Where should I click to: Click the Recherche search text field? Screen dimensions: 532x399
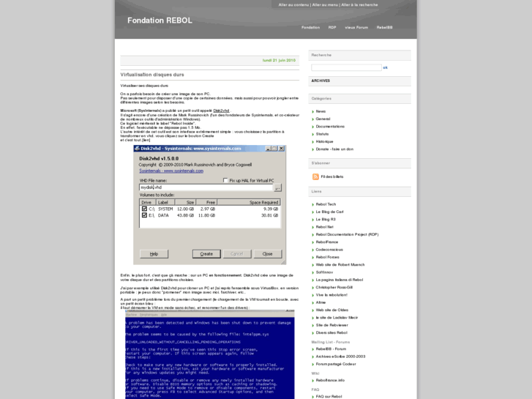point(345,67)
